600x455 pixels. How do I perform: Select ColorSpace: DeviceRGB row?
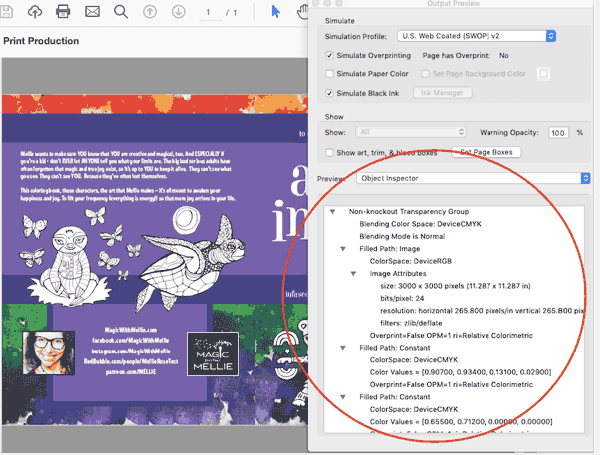411,261
